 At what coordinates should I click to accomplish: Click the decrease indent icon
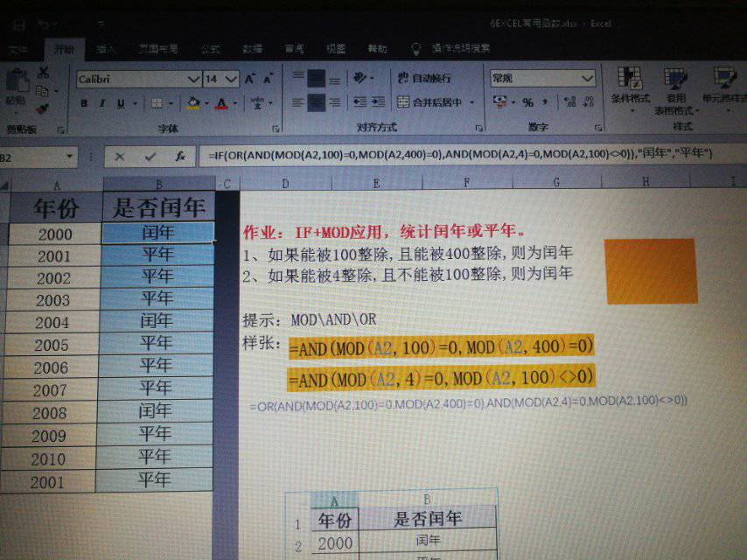(360, 101)
